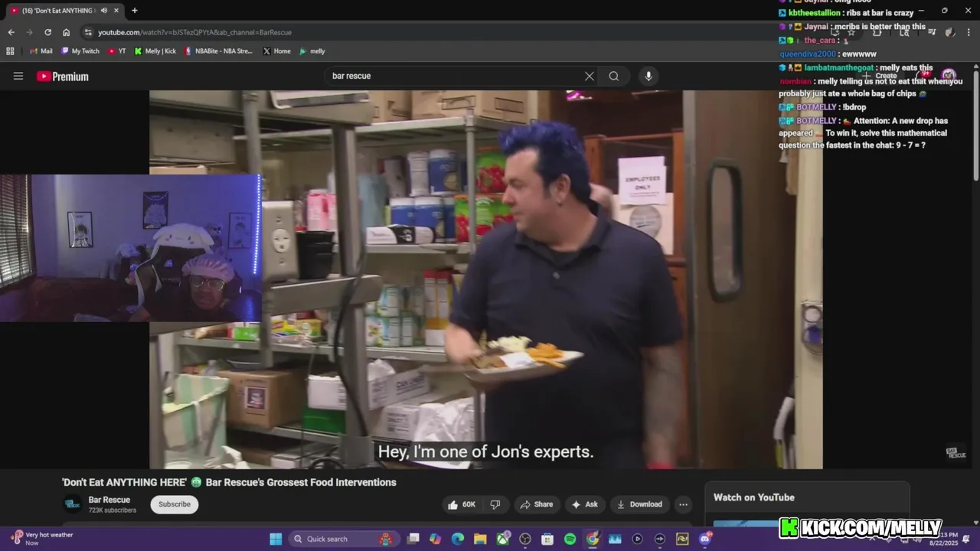Image resolution: width=980 pixels, height=551 pixels.
Task: Open more actions three-dot menu
Action: pos(683,504)
